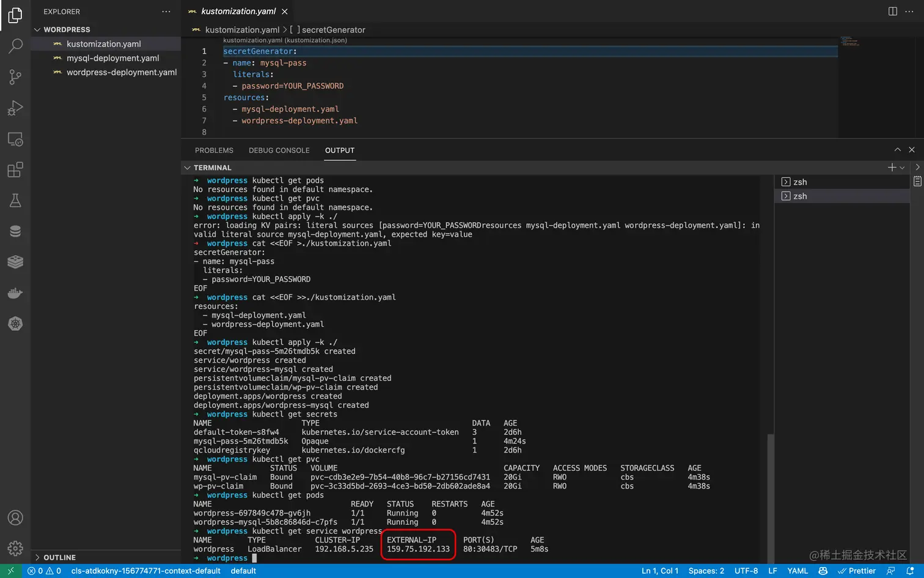Viewport: 924px width, 578px height.
Task: Expand the terminal side chevron
Action: [x=917, y=167]
